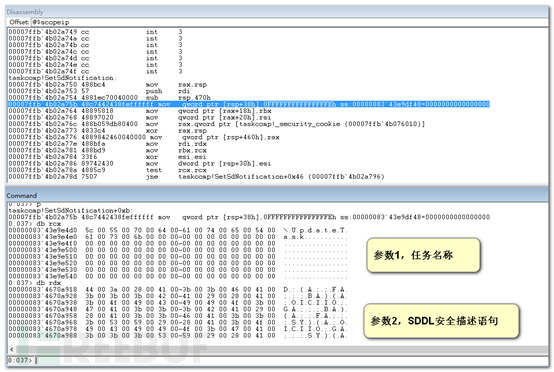Click the xor rax,rsp instruction line
Screen dimensions: 554x372
click(108, 130)
